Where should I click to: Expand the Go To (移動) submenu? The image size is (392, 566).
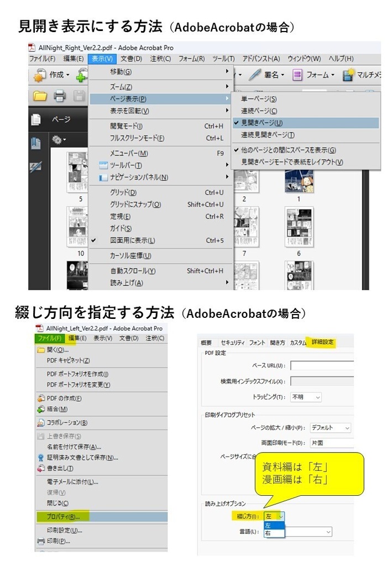pyautogui.click(x=161, y=72)
